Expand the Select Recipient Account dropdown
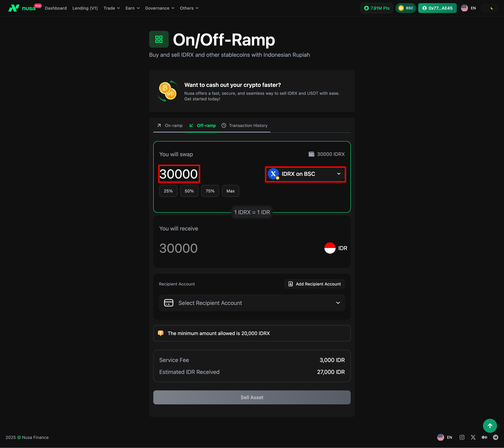This screenshot has width=504, height=448. pos(252,303)
